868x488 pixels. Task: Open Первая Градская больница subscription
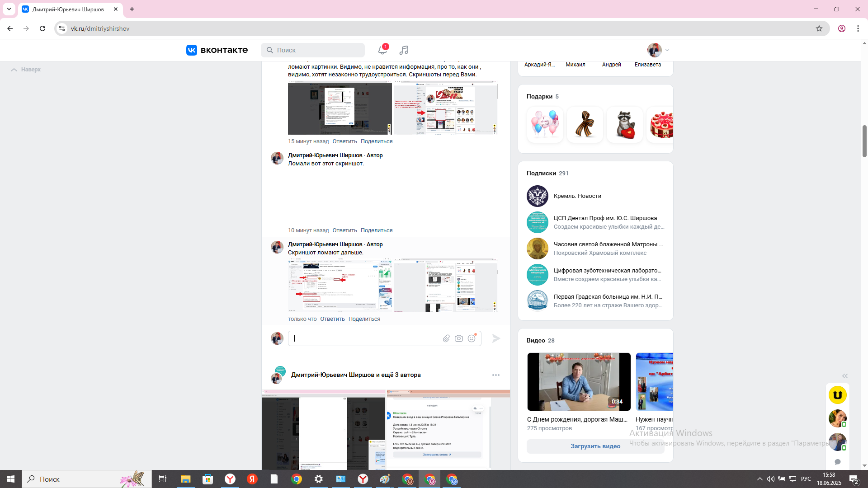click(595, 301)
